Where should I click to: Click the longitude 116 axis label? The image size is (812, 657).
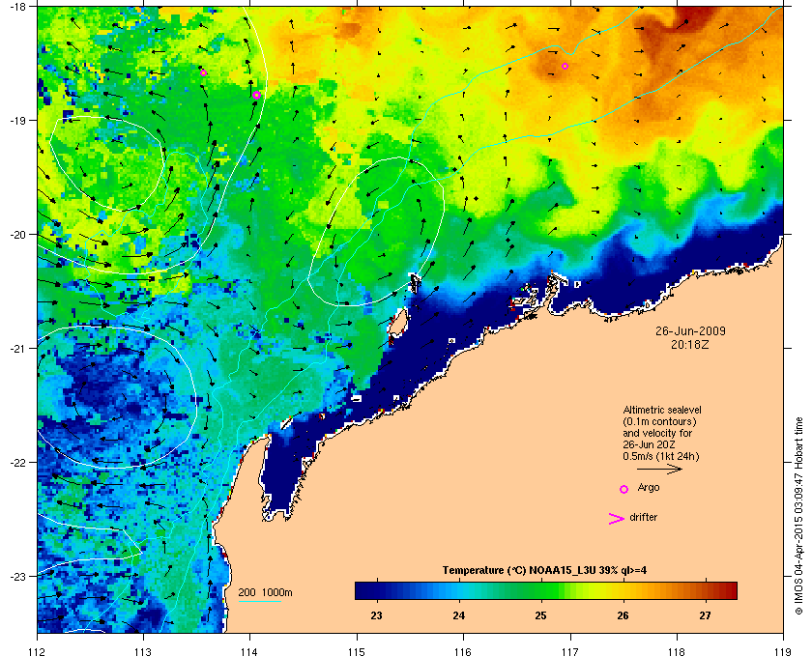click(463, 651)
